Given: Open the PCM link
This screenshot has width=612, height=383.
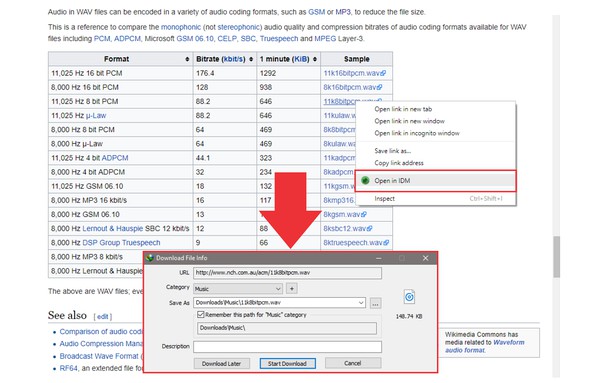Looking at the screenshot, I should [102, 39].
